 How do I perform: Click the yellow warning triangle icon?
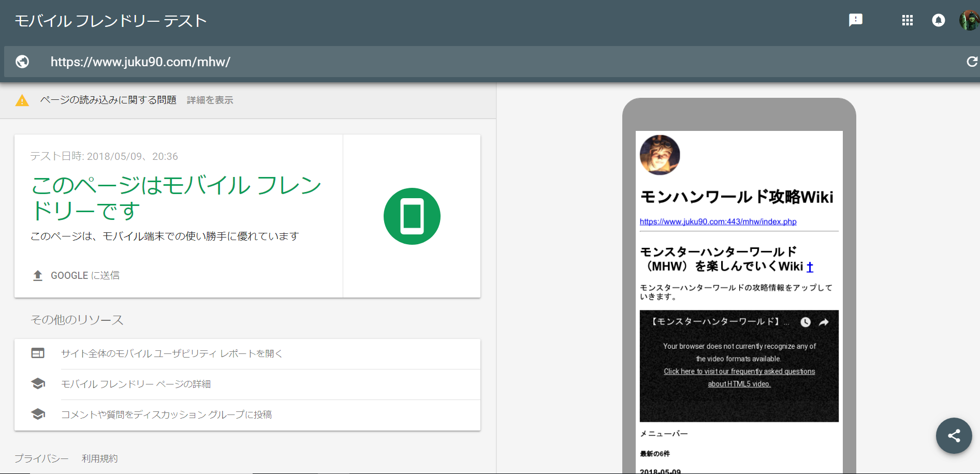point(22,100)
